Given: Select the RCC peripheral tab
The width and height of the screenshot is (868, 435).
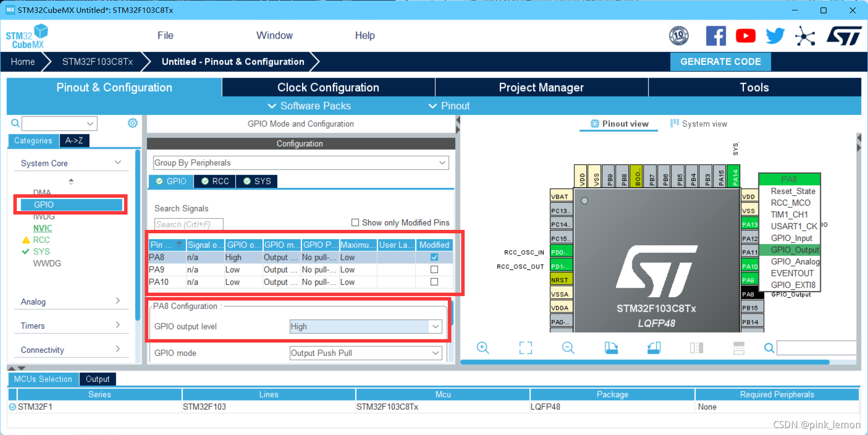Looking at the screenshot, I should [215, 181].
